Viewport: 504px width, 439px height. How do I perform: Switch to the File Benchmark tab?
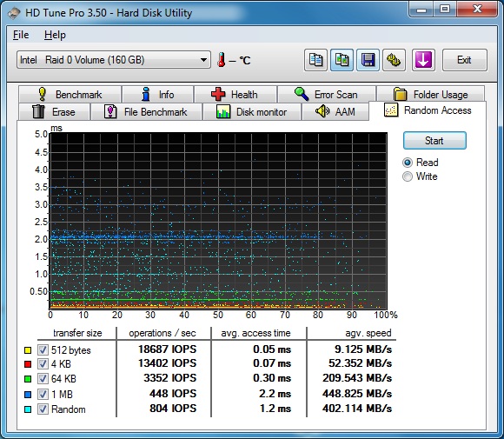coord(146,112)
